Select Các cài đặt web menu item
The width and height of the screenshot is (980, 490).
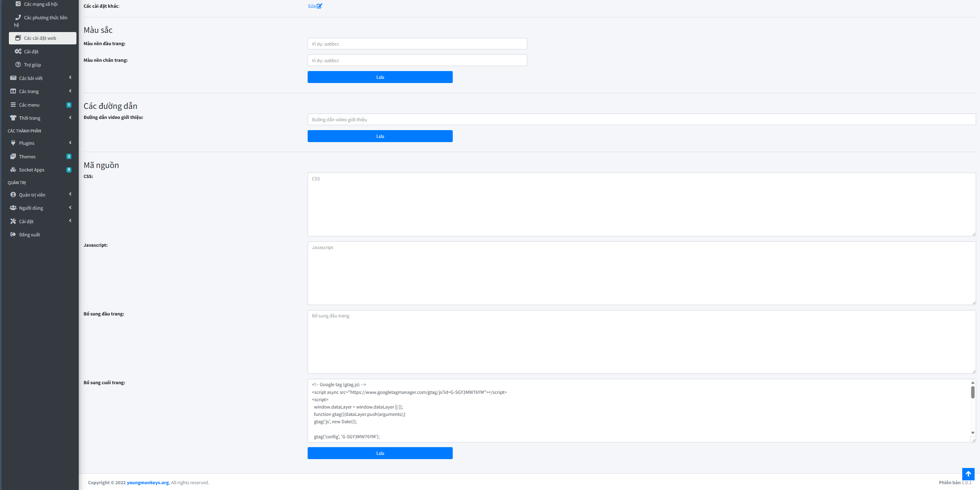point(40,38)
